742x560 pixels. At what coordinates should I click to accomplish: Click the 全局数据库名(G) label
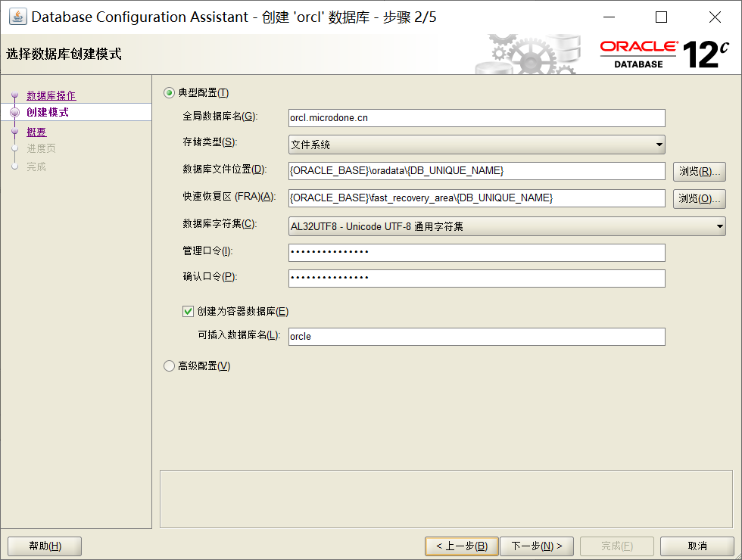[220, 117]
